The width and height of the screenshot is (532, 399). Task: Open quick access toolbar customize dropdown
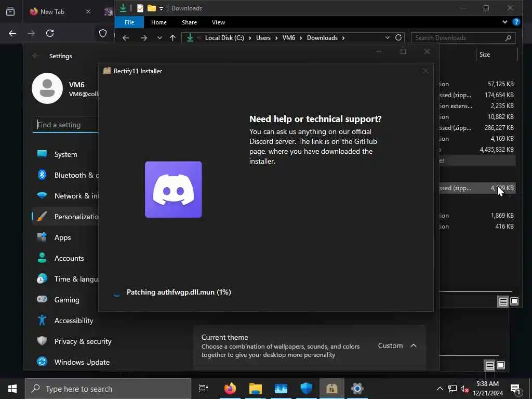click(161, 8)
